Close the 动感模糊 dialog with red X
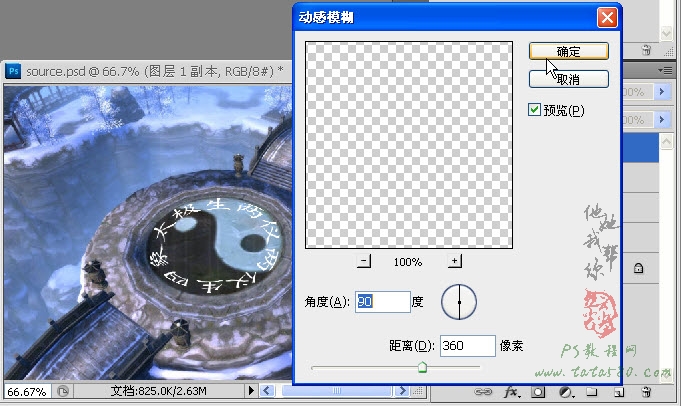 click(607, 18)
